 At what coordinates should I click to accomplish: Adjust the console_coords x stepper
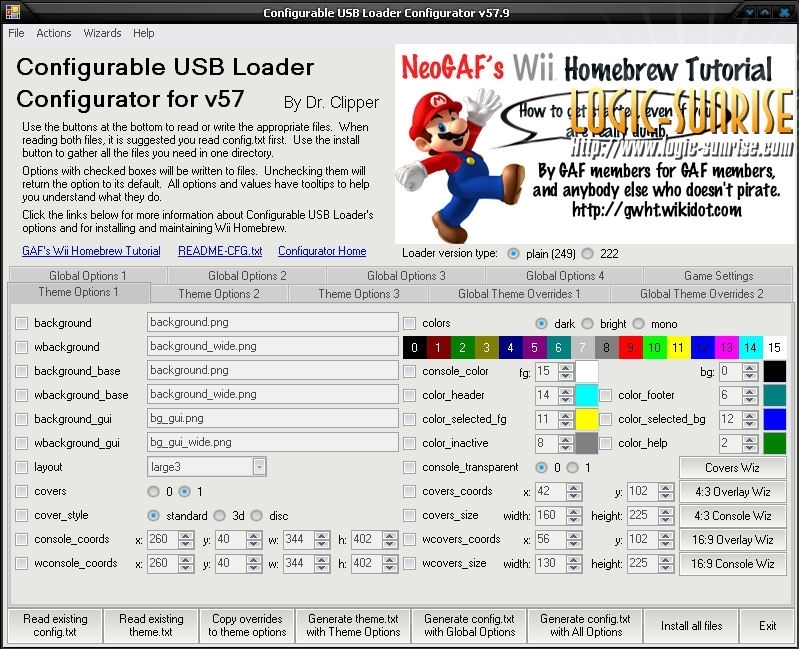coord(186,539)
